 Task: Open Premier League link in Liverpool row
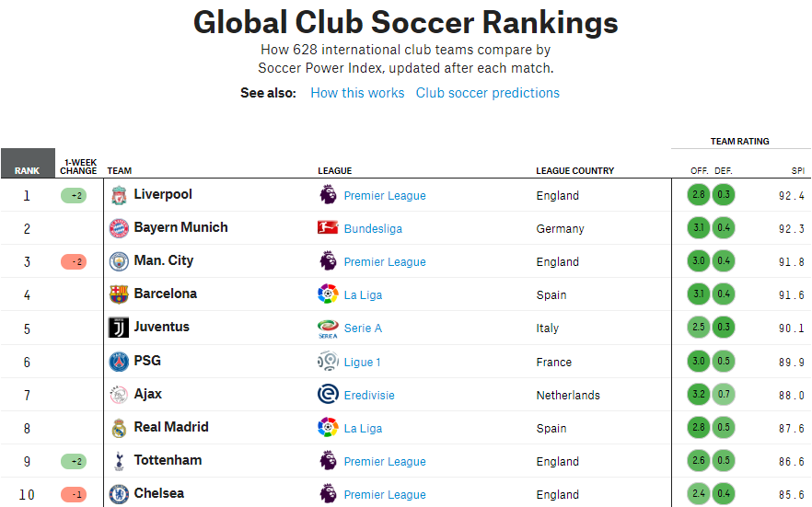[x=385, y=196]
